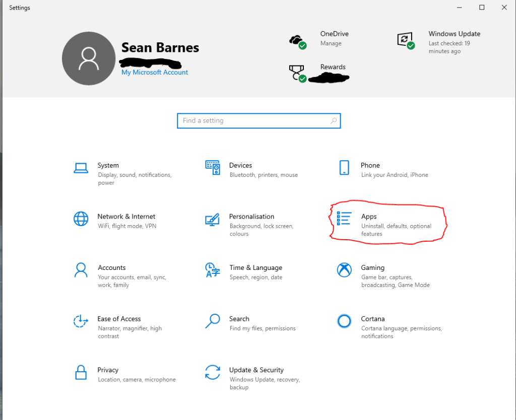Open System settings title
Image resolution: width=516 pixels, height=420 pixels.
[108, 166]
